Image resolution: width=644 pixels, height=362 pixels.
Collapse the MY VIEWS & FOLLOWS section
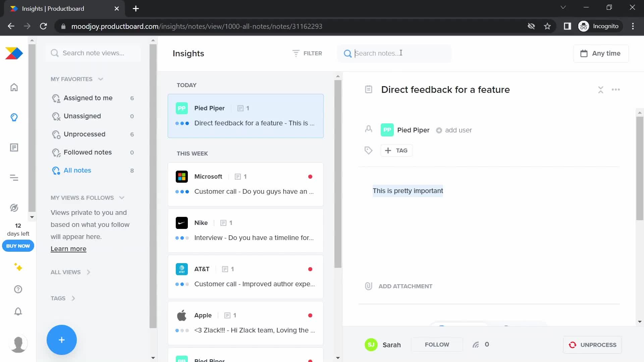122,198
